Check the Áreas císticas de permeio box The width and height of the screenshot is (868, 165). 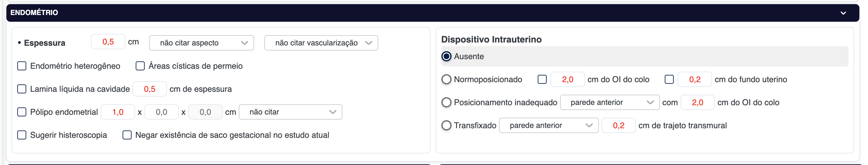[140, 66]
